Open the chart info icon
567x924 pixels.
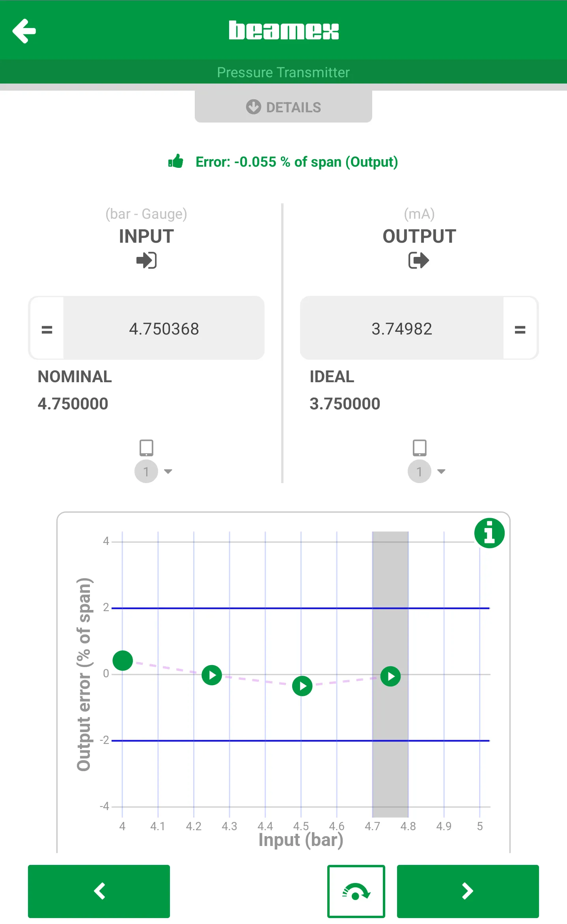tap(489, 532)
